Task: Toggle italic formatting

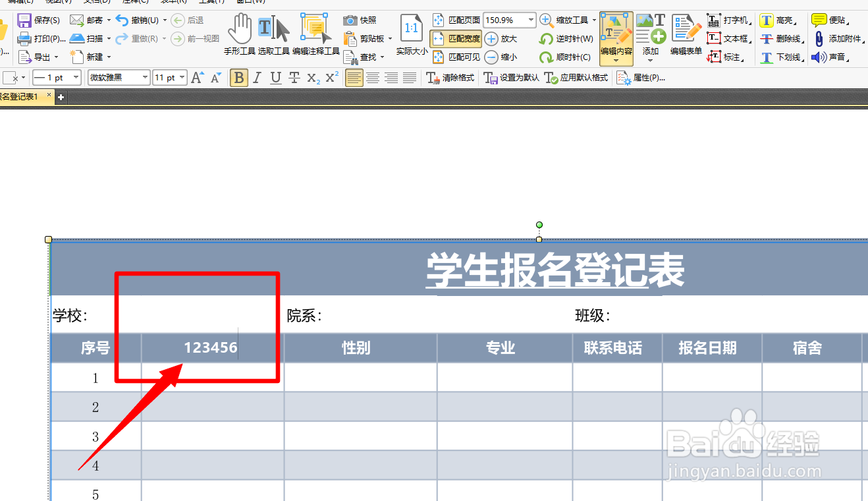Action: 257,78
